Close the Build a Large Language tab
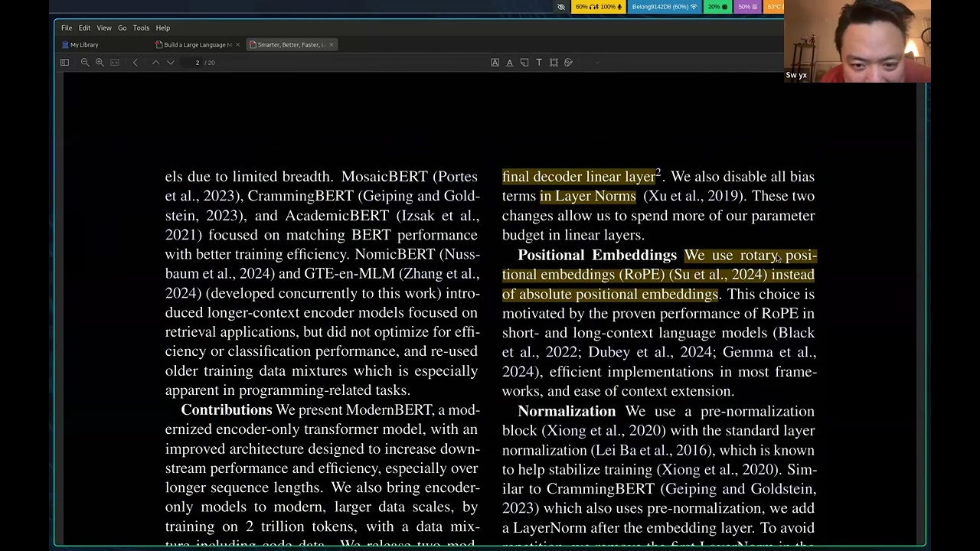The height and width of the screenshot is (551, 980). click(x=237, y=44)
